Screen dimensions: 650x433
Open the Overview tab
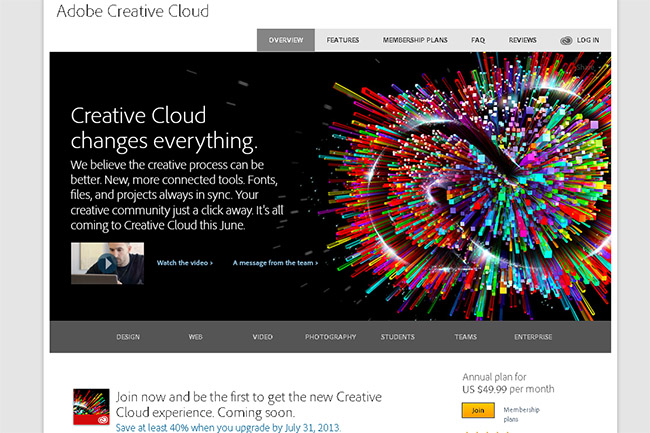(x=286, y=40)
